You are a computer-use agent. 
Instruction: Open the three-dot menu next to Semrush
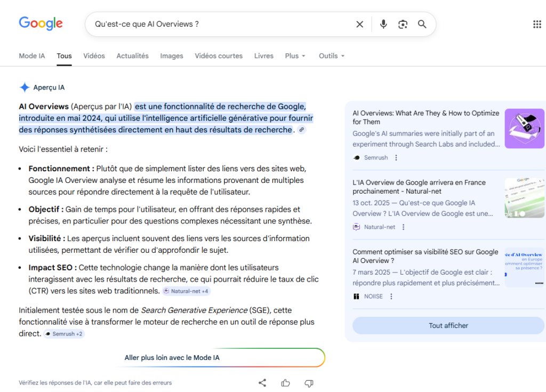coord(396,158)
